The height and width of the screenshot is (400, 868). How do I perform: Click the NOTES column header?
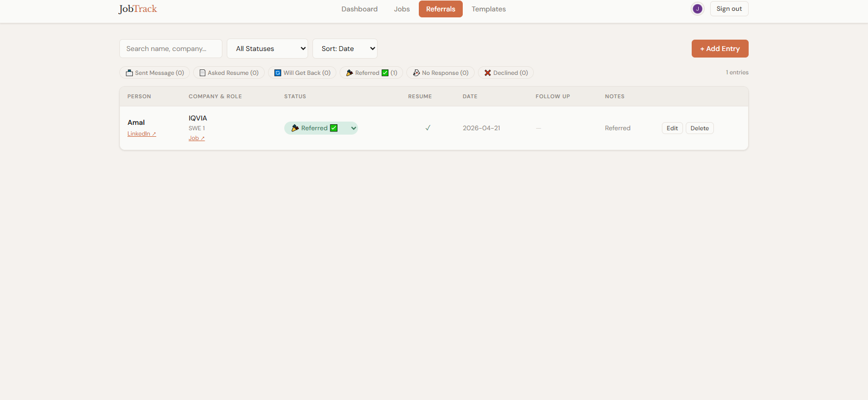[615, 97]
